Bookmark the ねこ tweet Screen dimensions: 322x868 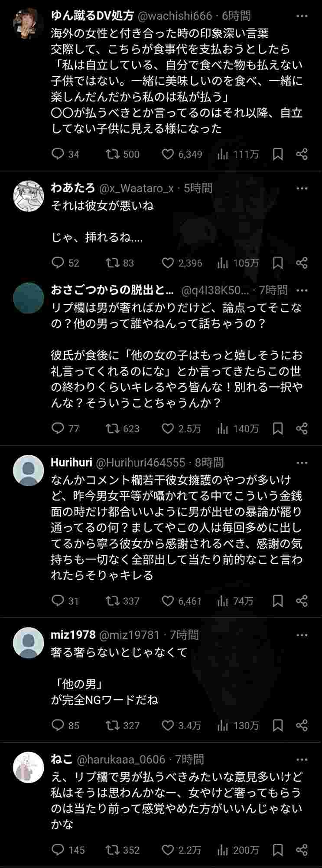coord(278,849)
